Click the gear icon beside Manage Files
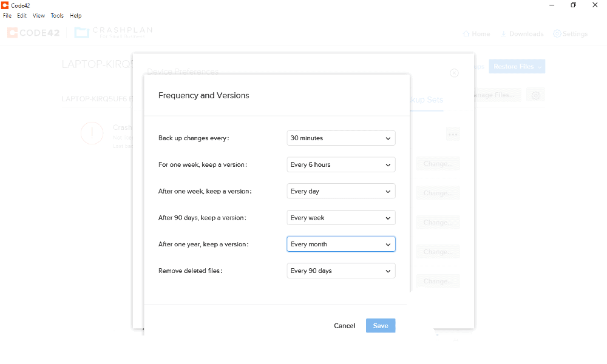The image size is (607, 364). pyautogui.click(x=536, y=95)
